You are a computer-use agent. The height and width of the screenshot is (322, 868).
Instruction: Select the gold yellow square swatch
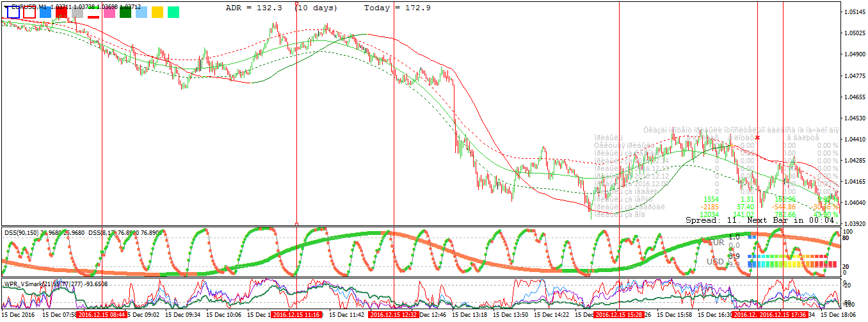point(157,12)
